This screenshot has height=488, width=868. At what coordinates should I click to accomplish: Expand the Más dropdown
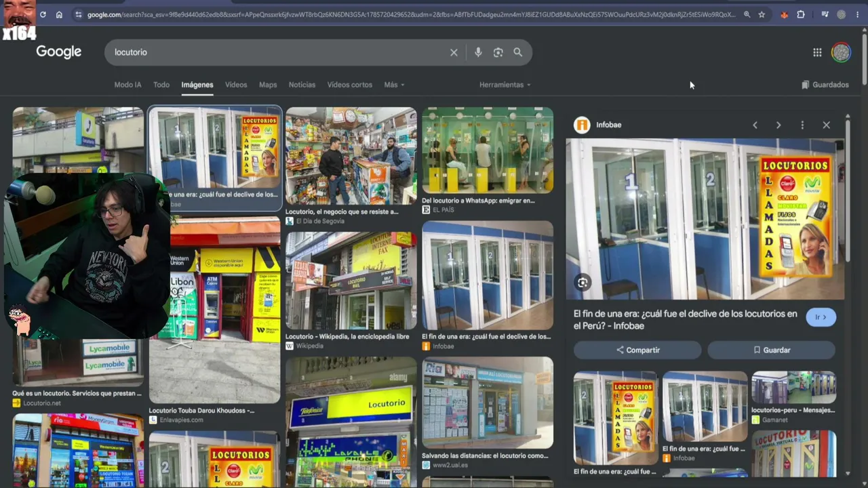[x=394, y=85]
